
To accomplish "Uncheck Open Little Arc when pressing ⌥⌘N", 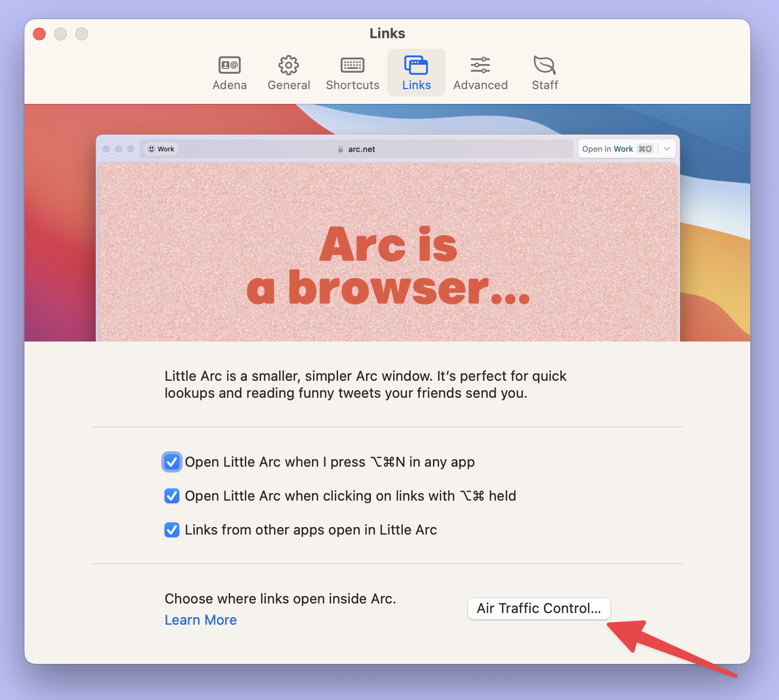I will coord(171,462).
